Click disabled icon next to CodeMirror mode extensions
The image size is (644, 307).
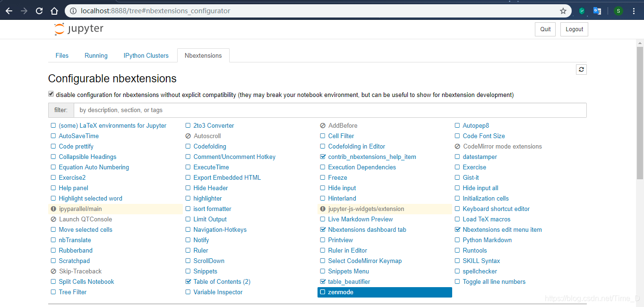pos(457,146)
